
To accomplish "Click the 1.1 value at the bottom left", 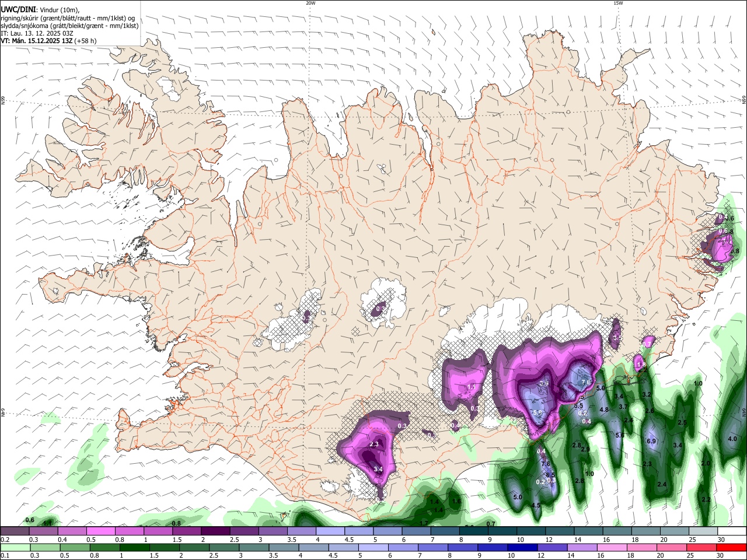I will coord(48,523).
